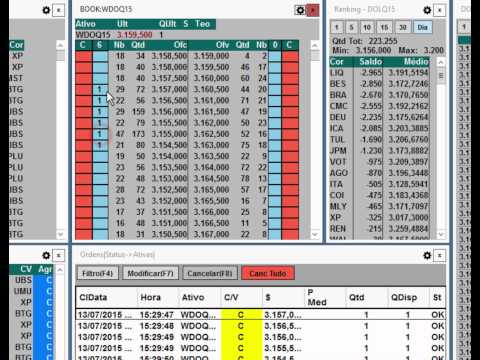Select the order row priced 3.155,5...

coord(261,348)
